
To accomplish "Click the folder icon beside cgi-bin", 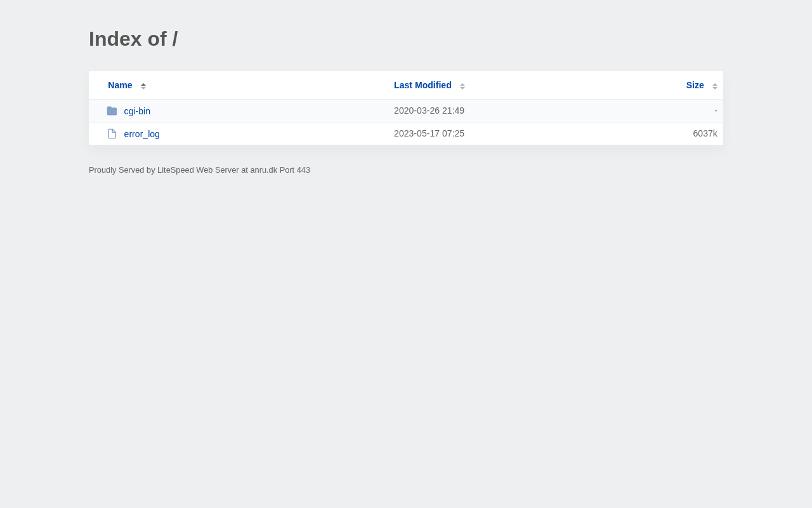I will coord(112,111).
